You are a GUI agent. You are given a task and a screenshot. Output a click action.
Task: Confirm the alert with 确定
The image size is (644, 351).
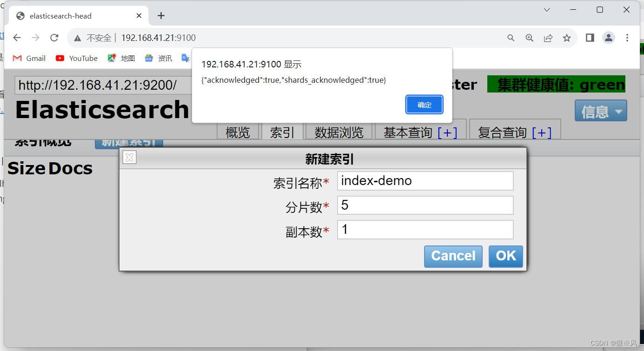tap(425, 105)
